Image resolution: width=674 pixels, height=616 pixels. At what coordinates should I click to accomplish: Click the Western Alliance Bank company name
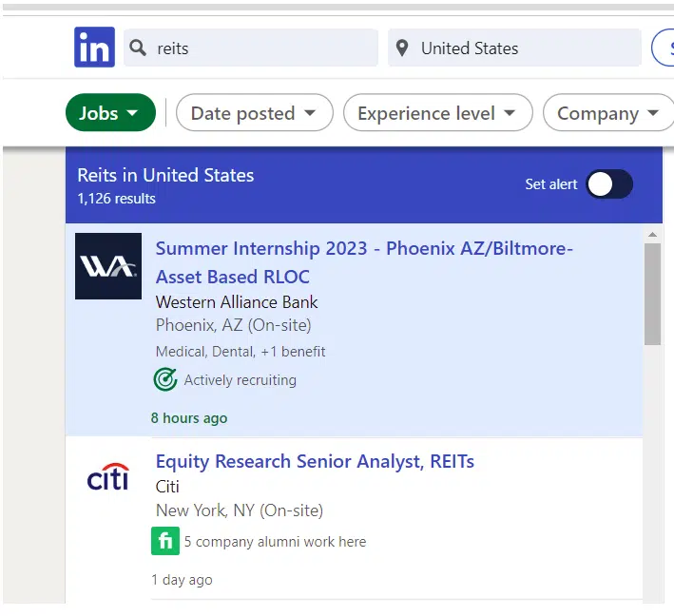[x=237, y=302]
